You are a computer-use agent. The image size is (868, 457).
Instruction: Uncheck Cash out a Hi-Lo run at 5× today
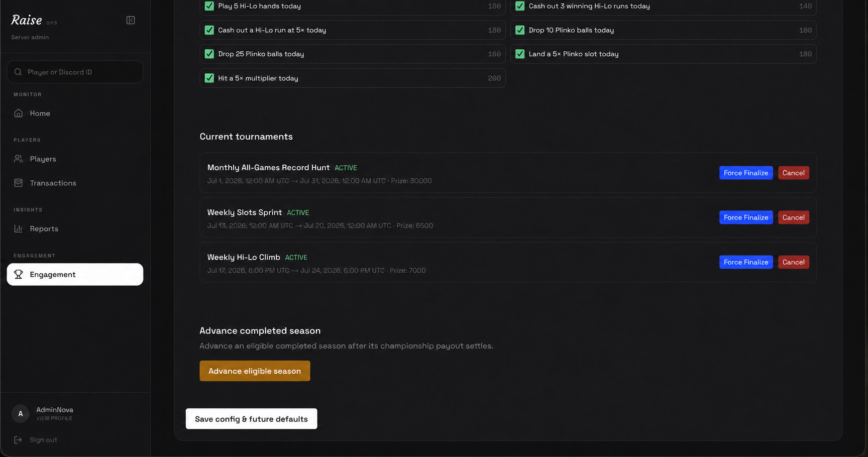[209, 30]
